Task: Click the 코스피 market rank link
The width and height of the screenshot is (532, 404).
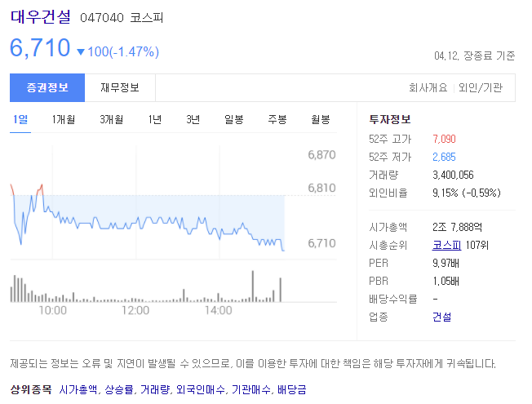Action: pos(446,245)
